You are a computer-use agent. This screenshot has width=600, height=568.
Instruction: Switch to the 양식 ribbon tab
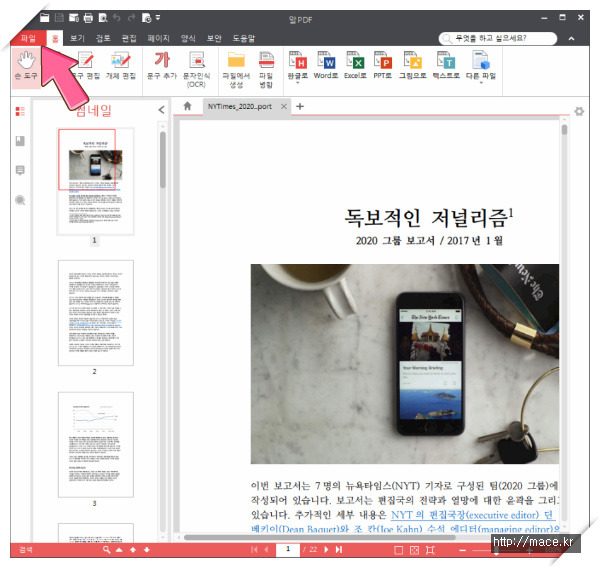click(x=188, y=38)
